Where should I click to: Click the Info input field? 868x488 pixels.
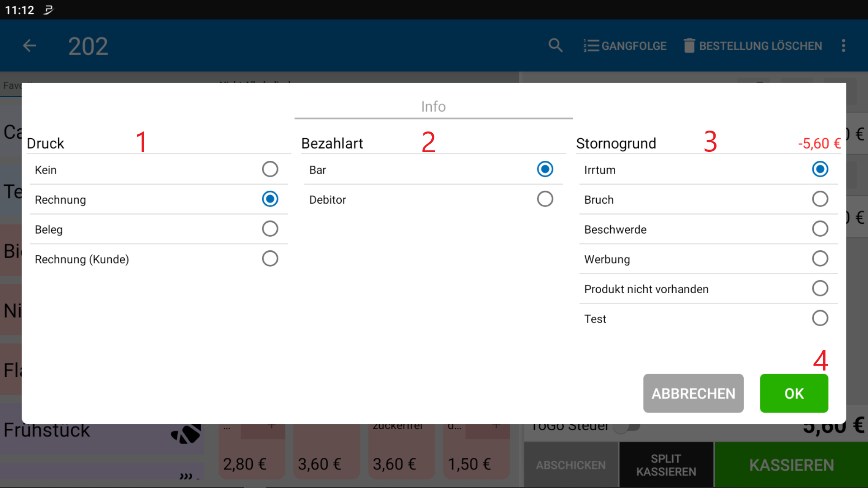(433, 107)
